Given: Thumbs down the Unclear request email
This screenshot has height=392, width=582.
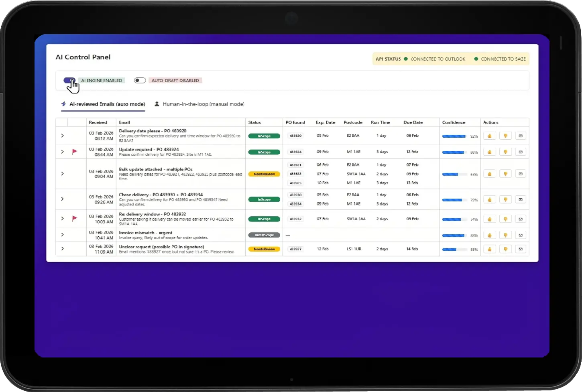Looking at the screenshot, I should (505, 249).
